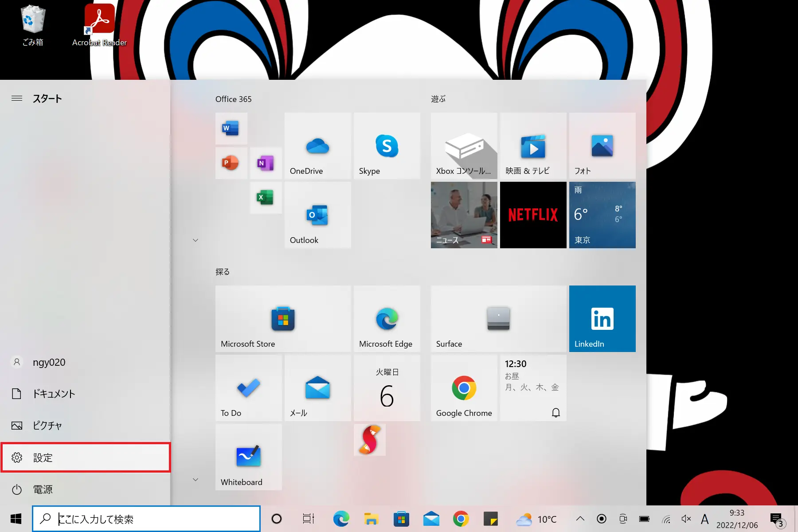Open Chrome from the taskbar
798x532 pixels.
461,519
